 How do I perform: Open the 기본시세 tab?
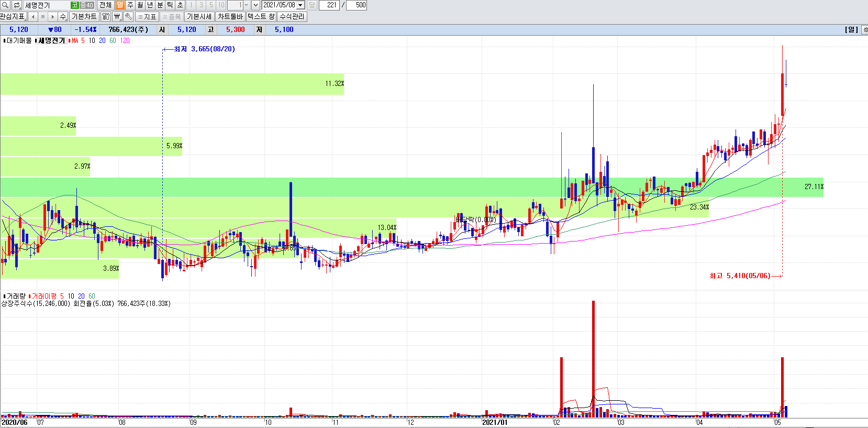[x=199, y=17]
